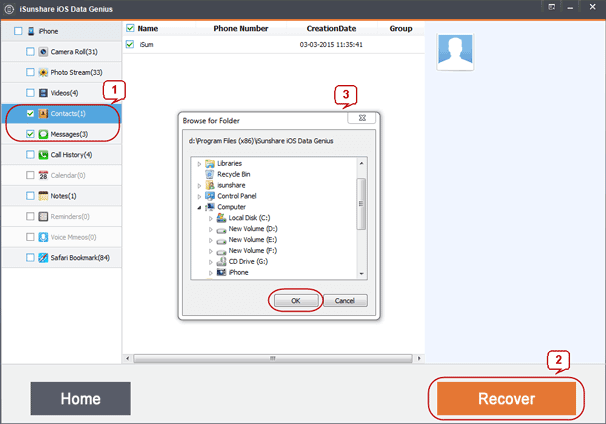Click the Camera Roll category icon

pos(43,52)
